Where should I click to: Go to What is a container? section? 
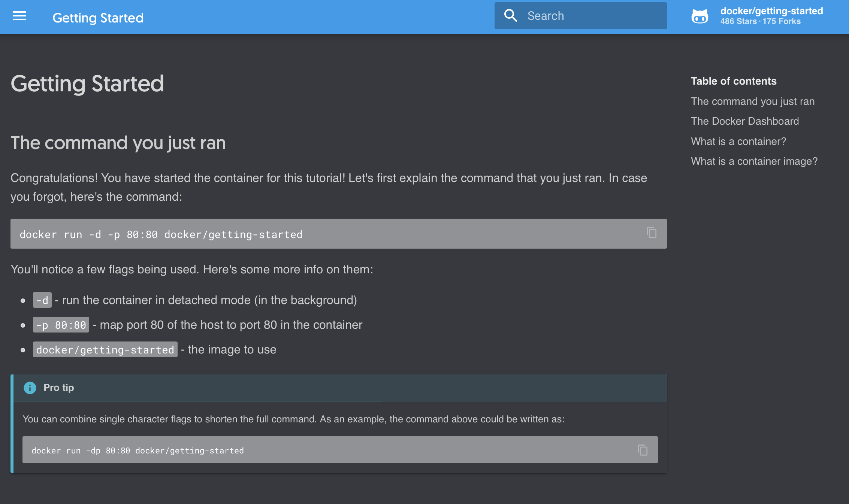point(738,141)
